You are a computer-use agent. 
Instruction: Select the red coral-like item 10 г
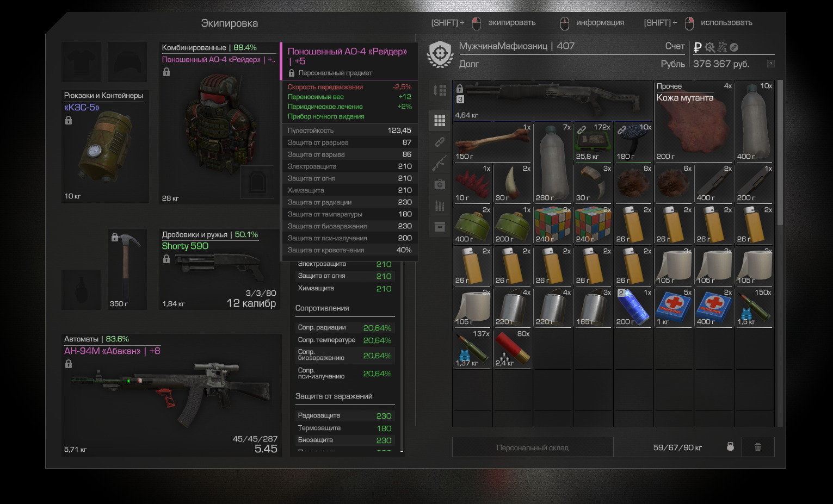472,183
